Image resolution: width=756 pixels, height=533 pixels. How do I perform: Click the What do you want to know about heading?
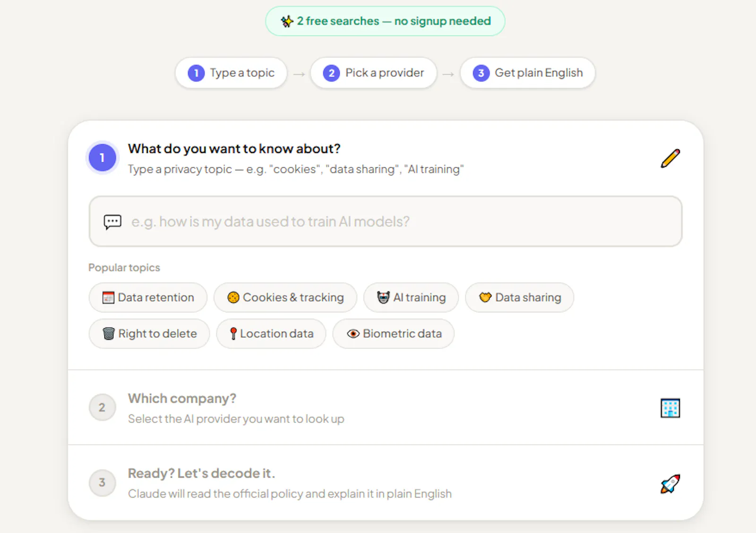[x=234, y=149]
